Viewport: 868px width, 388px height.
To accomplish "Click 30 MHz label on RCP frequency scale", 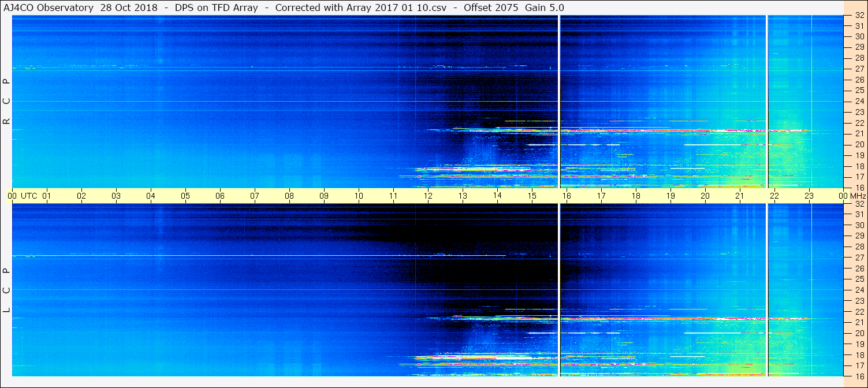I will point(859,36).
